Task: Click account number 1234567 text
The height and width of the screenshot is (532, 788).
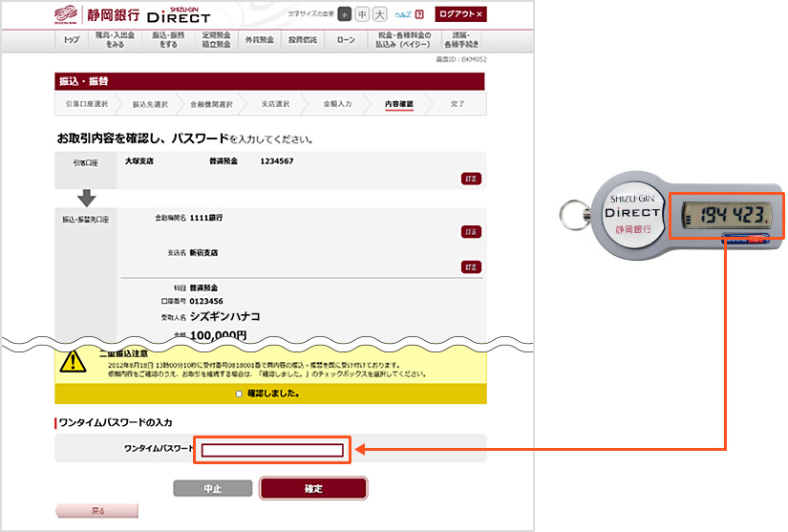Action: [277, 161]
